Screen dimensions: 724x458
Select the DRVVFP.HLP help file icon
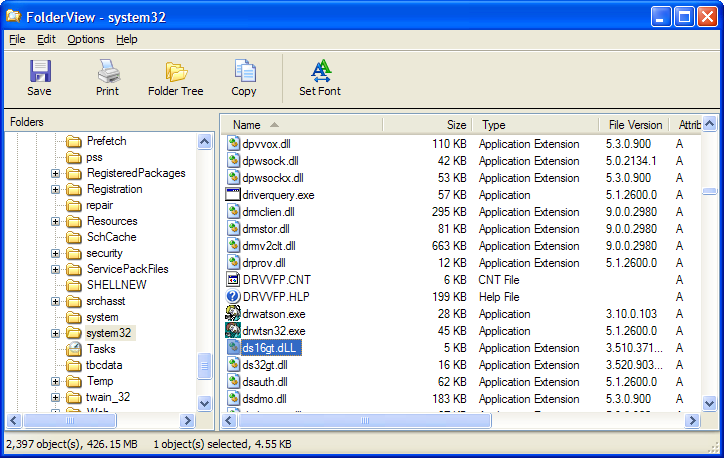click(233, 297)
